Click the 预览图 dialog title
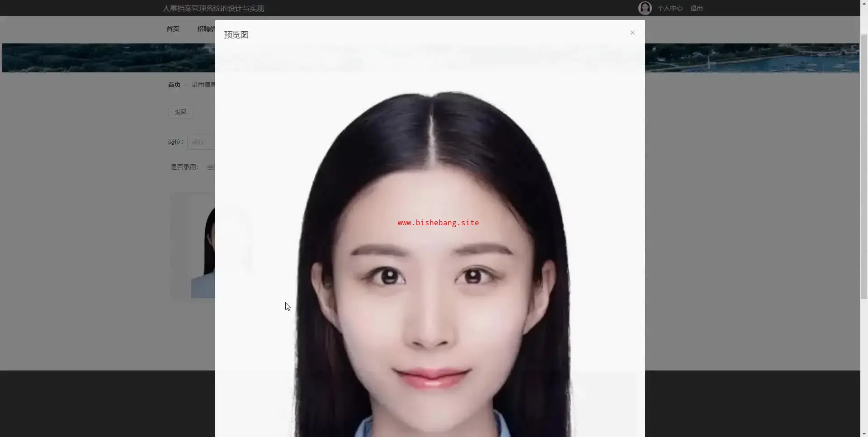Viewport: 868px width, 437px height. pos(236,35)
